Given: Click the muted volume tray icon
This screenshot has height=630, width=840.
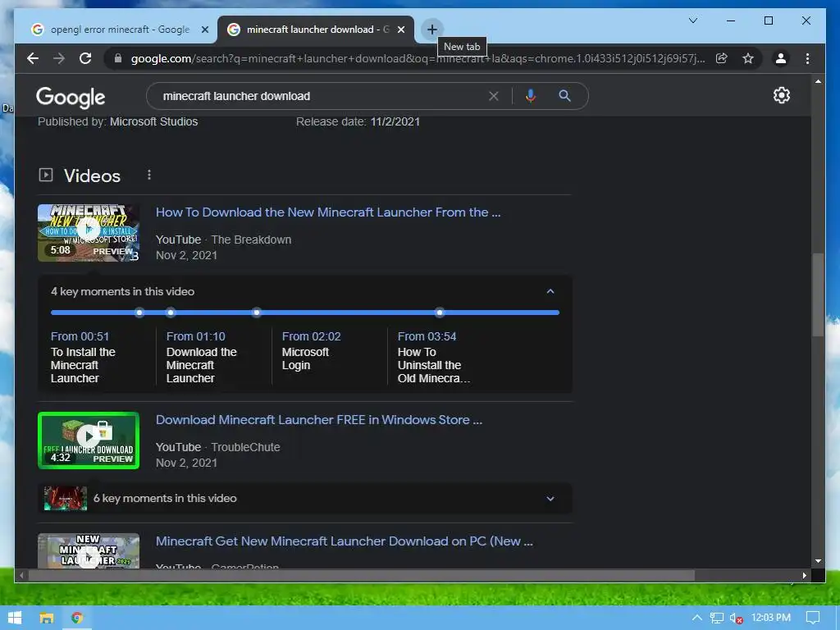Looking at the screenshot, I should [736, 619].
